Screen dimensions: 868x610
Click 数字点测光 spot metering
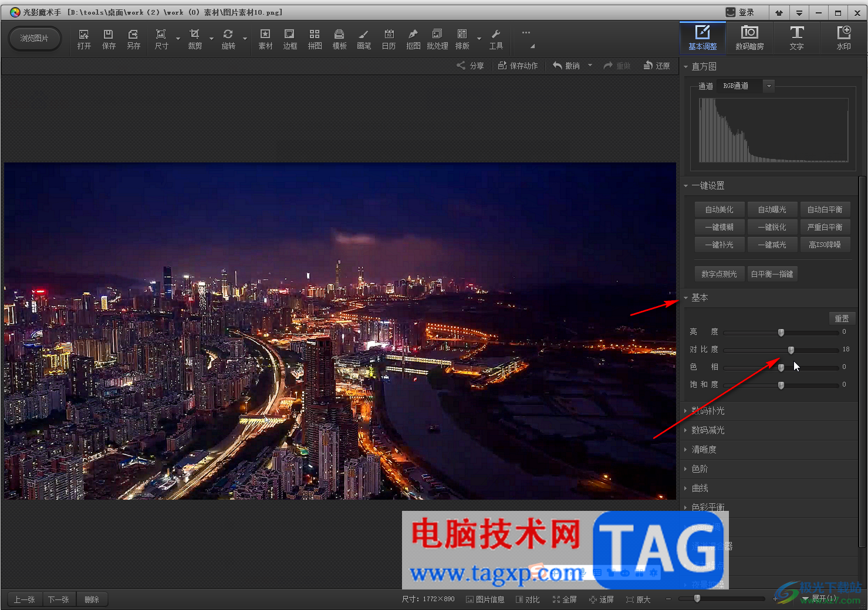[720, 274]
